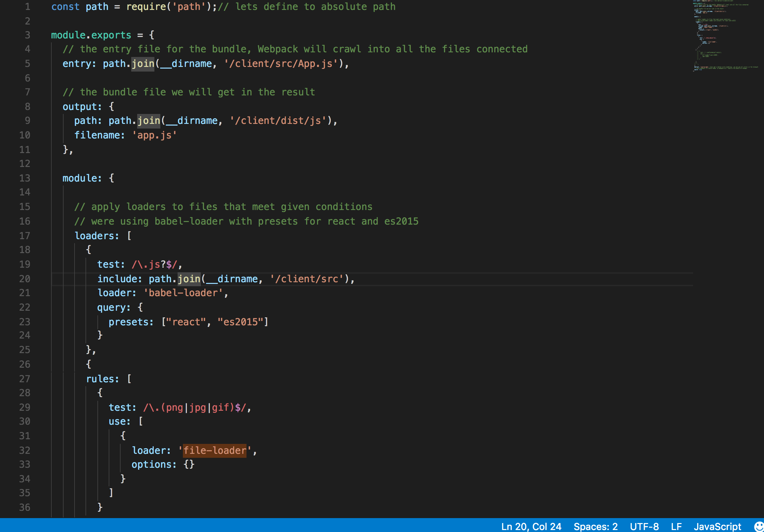Click 'module.exports' on line 3
The height and width of the screenshot is (532, 764).
point(91,35)
